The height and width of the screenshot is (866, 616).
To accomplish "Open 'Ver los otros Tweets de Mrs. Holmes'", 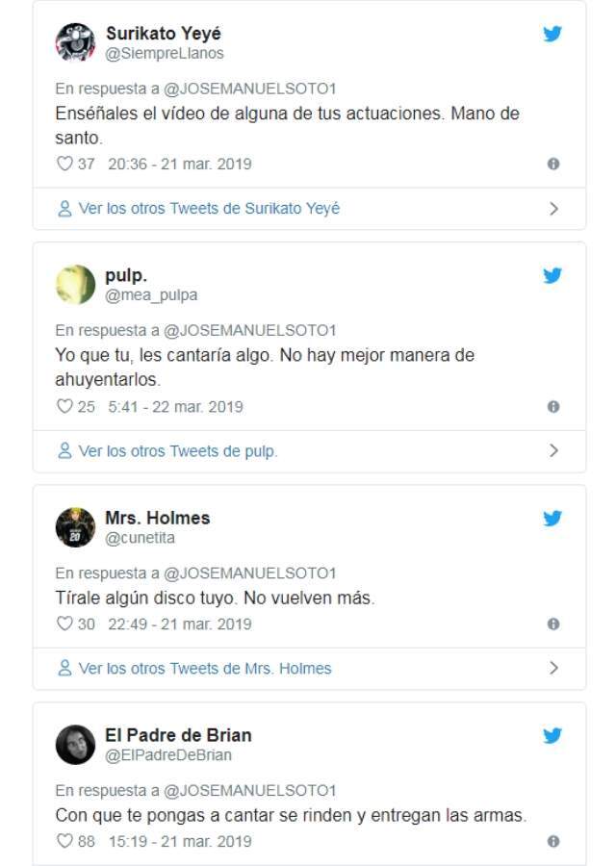I will tap(204, 668).
